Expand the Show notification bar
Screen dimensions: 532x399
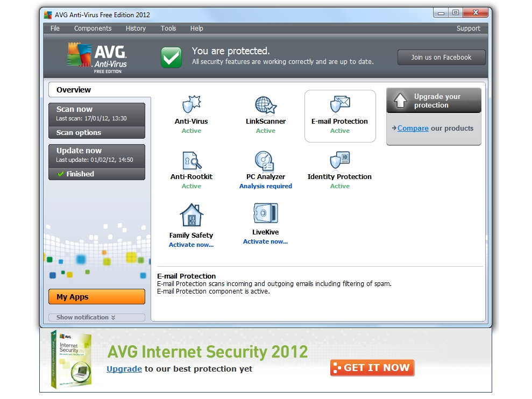click(x=97, y=317)
